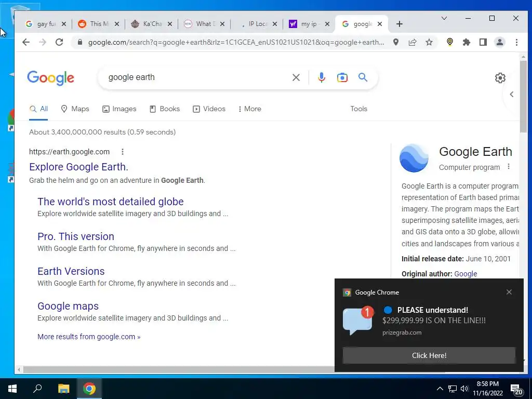Select the Books search filter
This screenshot has height=399, width=532.
165,109
